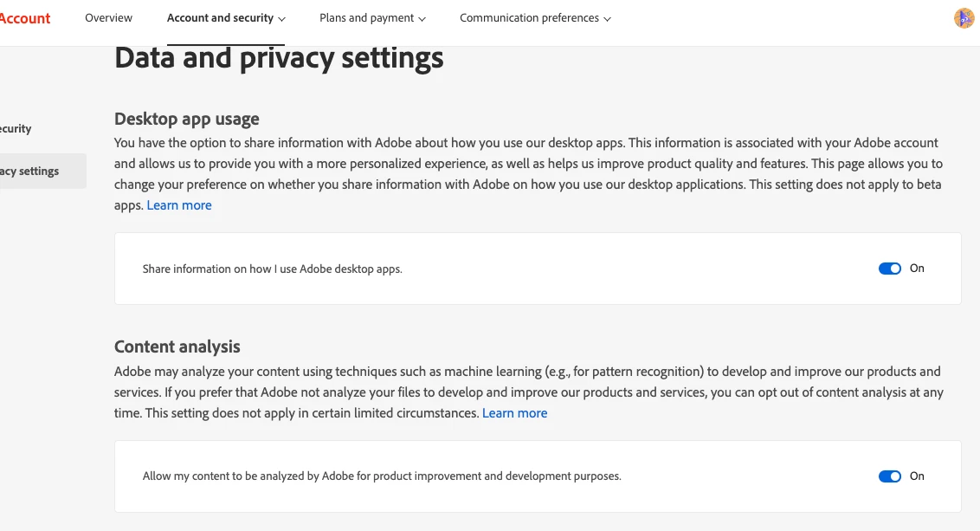Click the Data and privacy settings title
The image size is (980, 531).
[279, 58]
